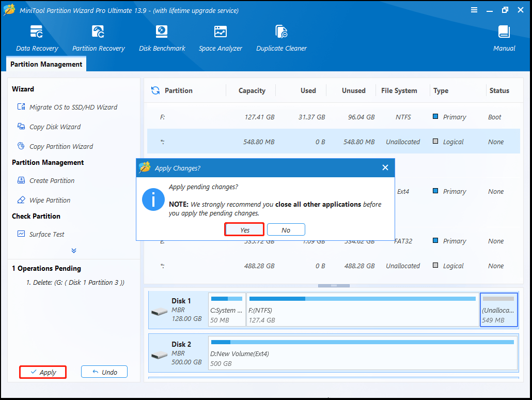Launch the Duplicate Cleaner tool

pyautogui.click(x=281, y=38)
